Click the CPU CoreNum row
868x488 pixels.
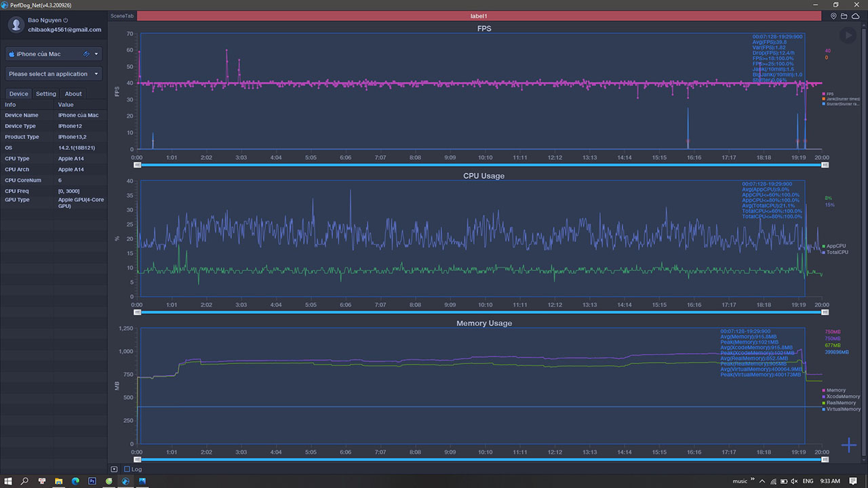click(x=54, y=180)
